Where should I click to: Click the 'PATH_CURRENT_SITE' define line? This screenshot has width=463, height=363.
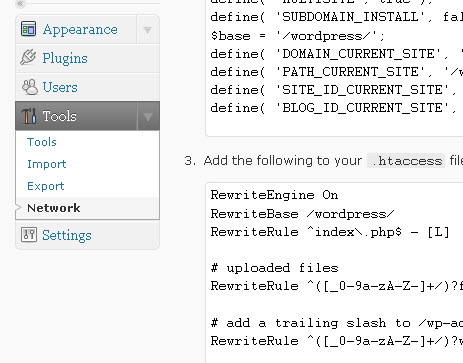click(337, 72)
